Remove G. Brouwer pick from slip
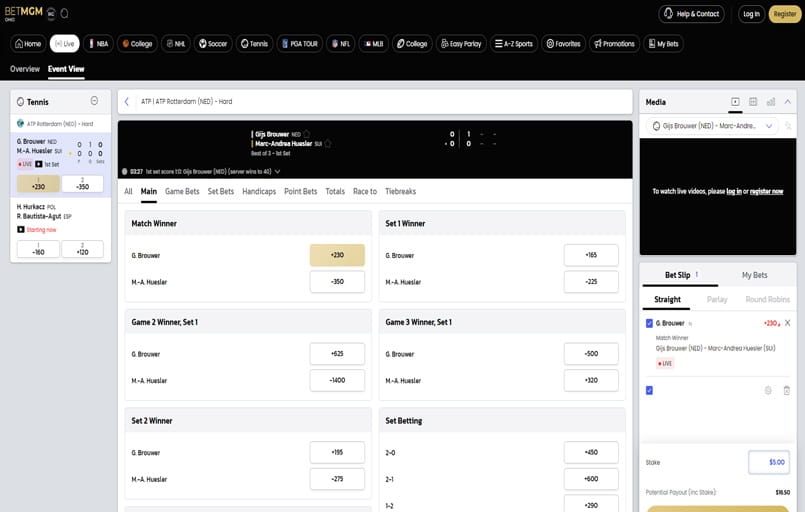 pyautogui.click(x=788, y=323)
